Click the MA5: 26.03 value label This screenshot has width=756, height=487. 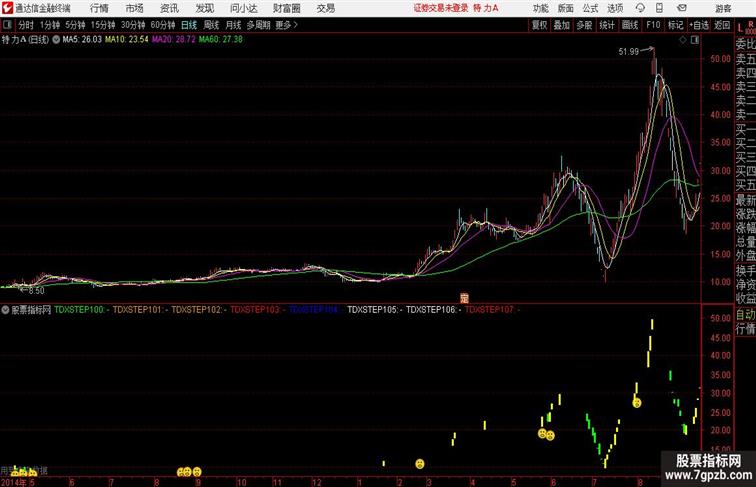(x=82, y=40)
